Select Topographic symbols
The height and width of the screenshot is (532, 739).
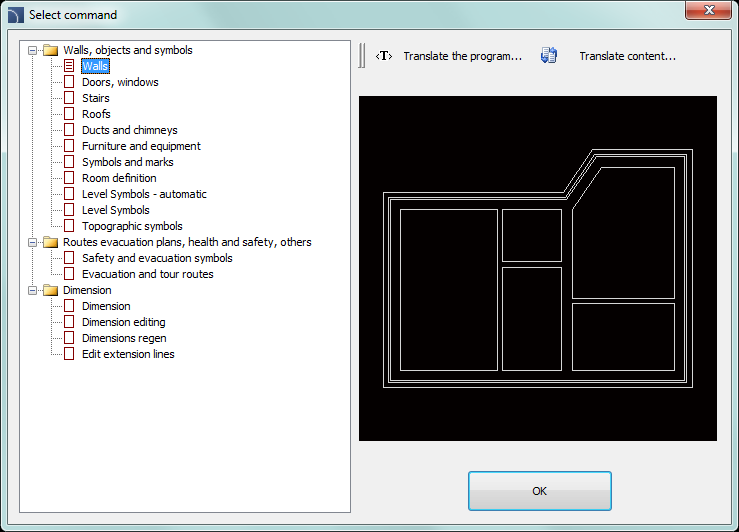point(132,226)
